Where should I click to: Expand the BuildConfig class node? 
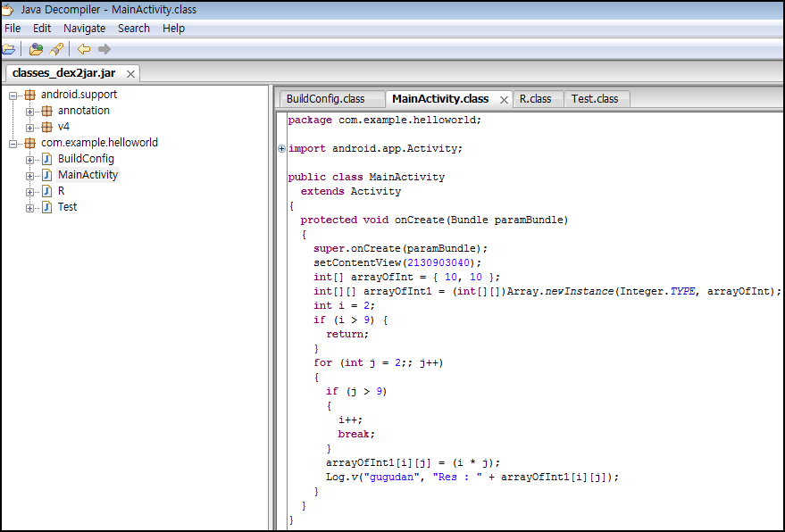30,160
